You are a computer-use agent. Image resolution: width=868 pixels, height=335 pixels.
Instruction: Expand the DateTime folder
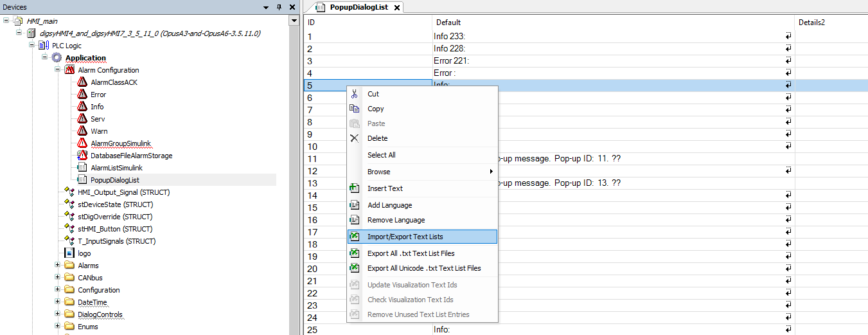click(57, 302)
